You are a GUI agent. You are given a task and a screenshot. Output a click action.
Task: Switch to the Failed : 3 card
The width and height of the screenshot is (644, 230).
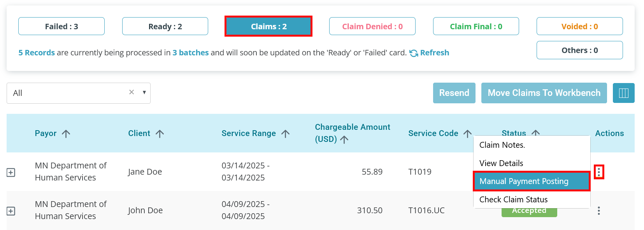click(x=61, y=27)
